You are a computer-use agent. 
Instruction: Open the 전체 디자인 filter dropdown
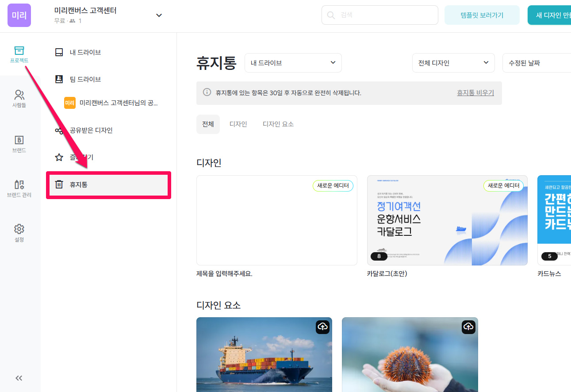tap(453, 63)
